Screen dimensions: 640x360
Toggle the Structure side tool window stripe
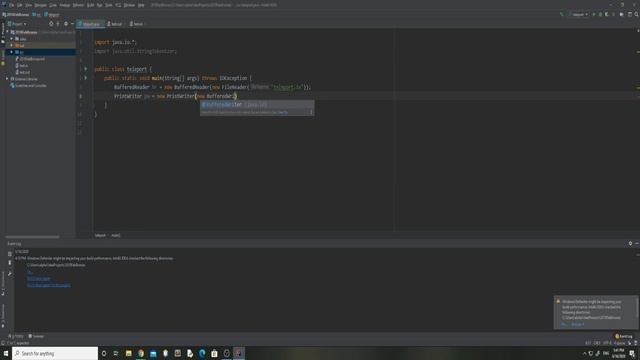click(2, 284)
